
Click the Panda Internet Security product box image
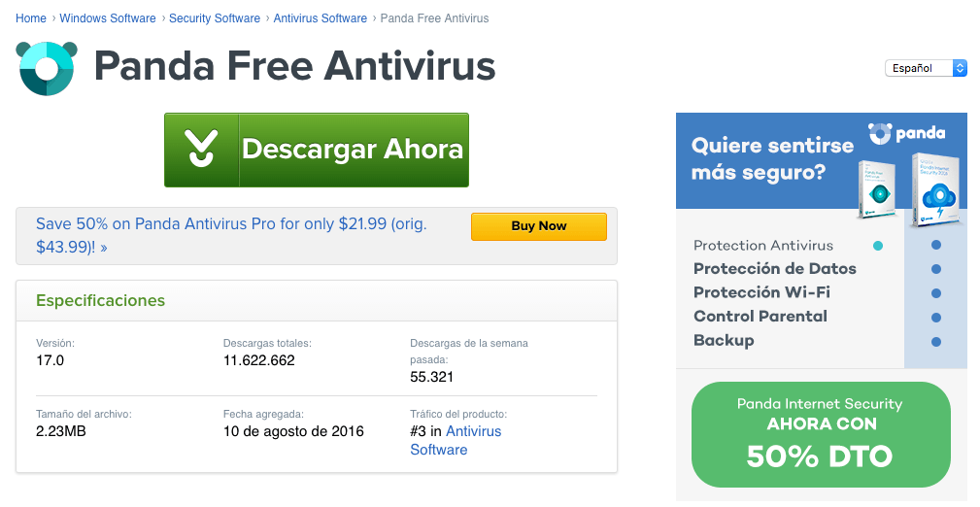tap(935, 188)
